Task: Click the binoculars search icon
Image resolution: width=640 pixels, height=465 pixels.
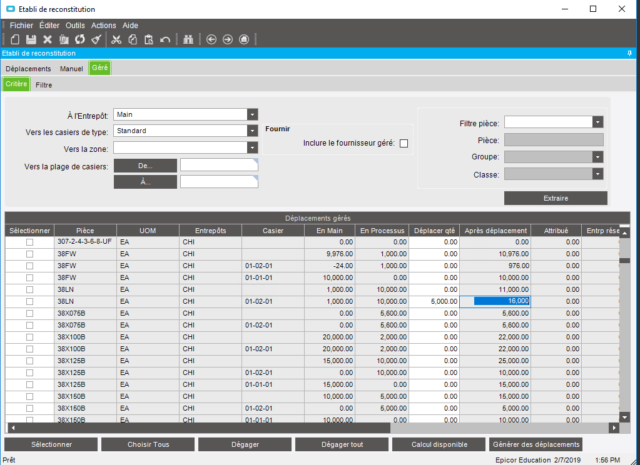Action: 188,40
